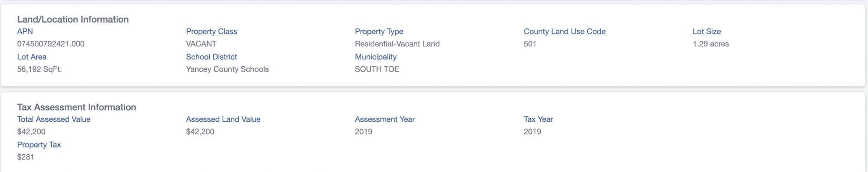Click the APN field label
The image size is (868, 172).
pos(25,31)
